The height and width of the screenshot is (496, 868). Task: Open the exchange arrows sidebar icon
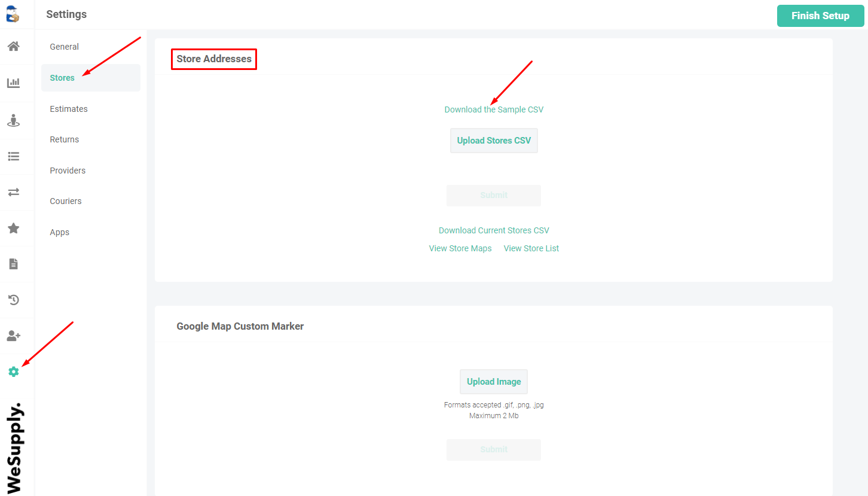[x=13, y=192]
